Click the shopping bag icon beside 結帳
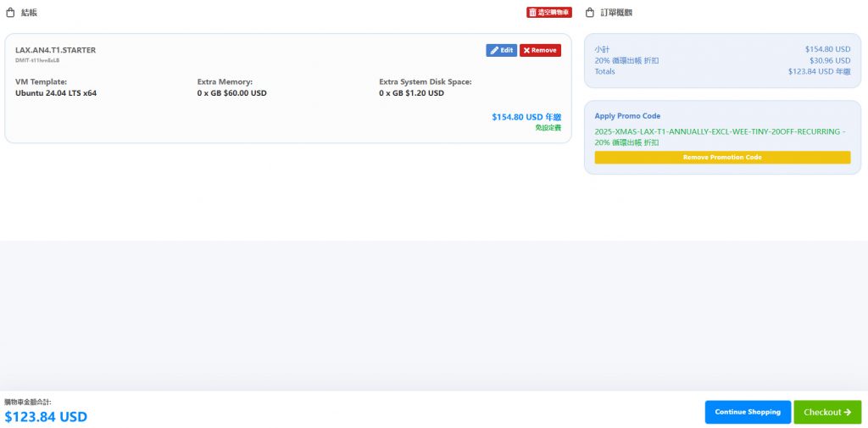The image size is (868, 428). [x=10, y=13]
